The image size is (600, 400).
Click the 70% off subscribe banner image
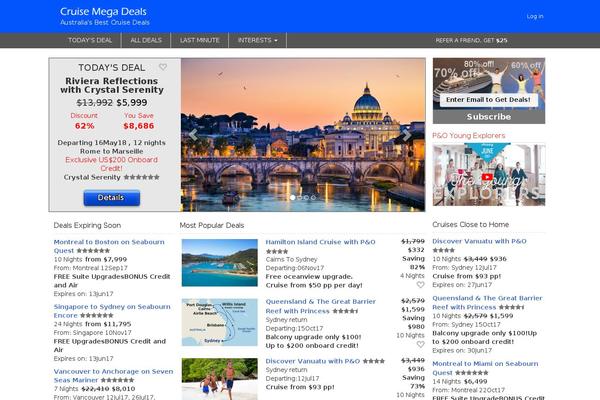[489, 83]
